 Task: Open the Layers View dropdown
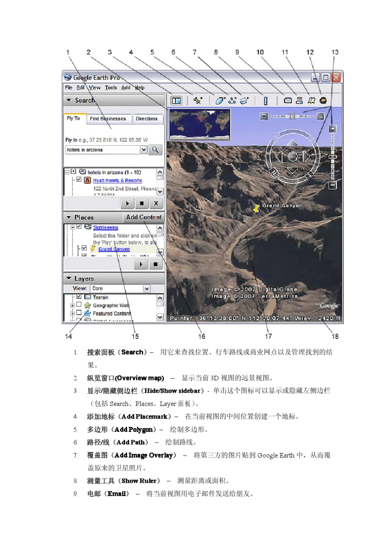[147, 288]
